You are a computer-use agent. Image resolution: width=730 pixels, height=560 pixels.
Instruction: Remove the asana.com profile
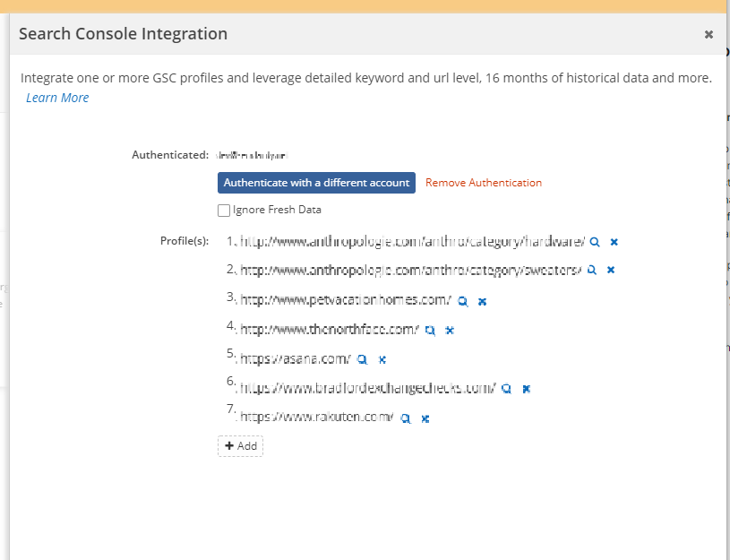[x=382, y=359]
